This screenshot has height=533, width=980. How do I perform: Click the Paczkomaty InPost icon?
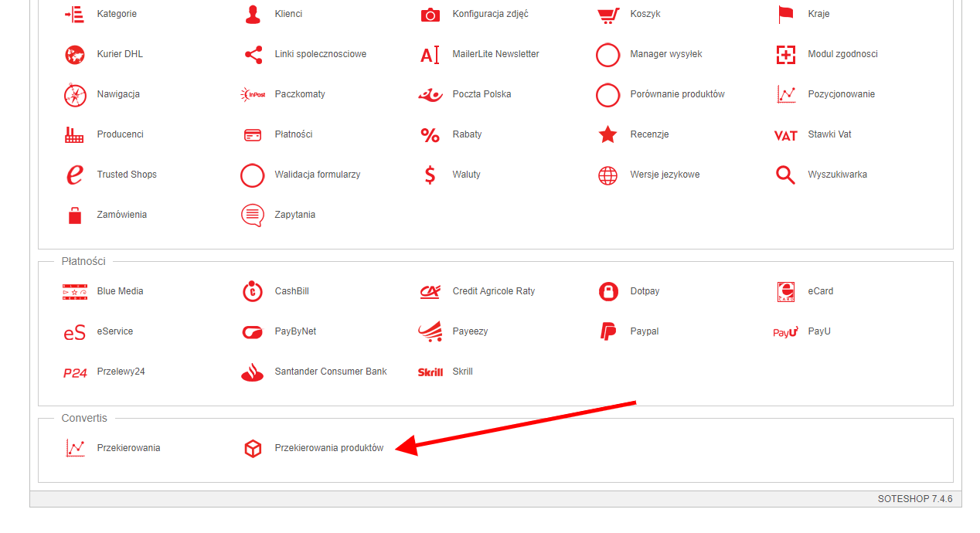tap(253, 94)
